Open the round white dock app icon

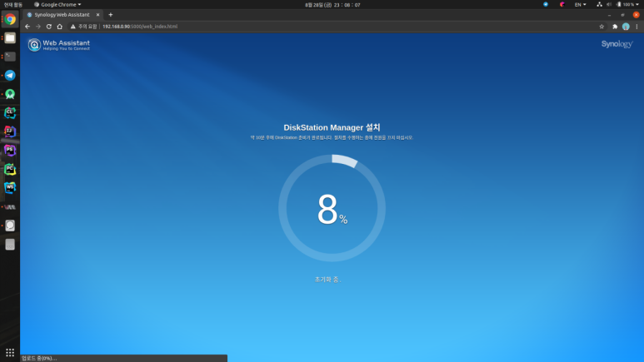click(10, 226)
